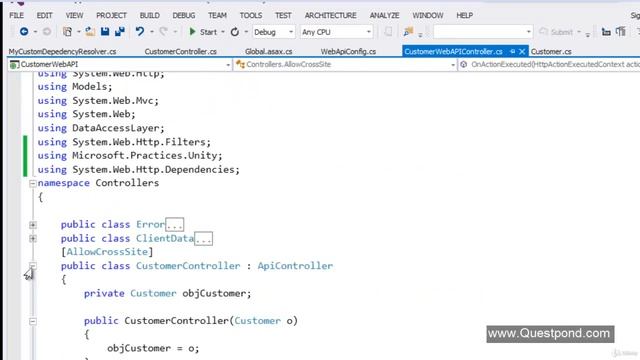Click ApiController base class name
Screen dimensions: 640x360
point(295,266)
